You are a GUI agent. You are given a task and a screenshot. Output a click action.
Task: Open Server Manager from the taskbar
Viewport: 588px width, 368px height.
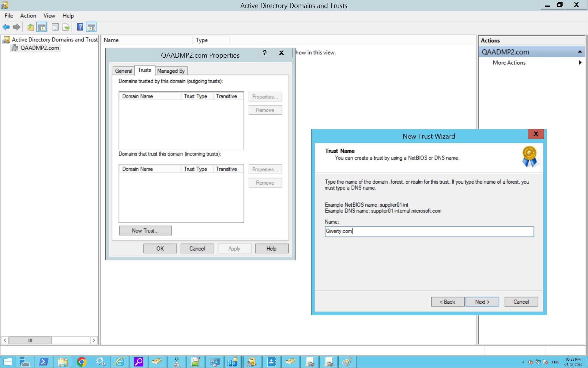[25, 362]
